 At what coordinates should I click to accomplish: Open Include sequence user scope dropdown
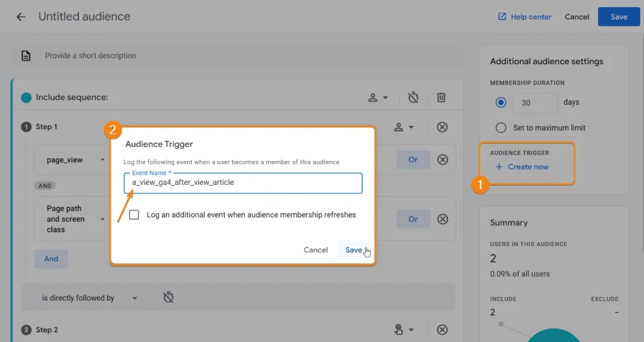click(x=378, y=98)
